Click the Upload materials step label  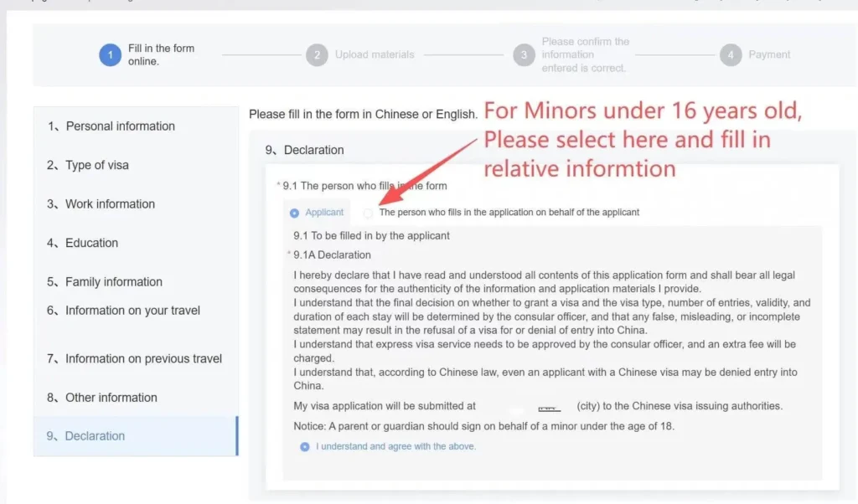[375, 55]
